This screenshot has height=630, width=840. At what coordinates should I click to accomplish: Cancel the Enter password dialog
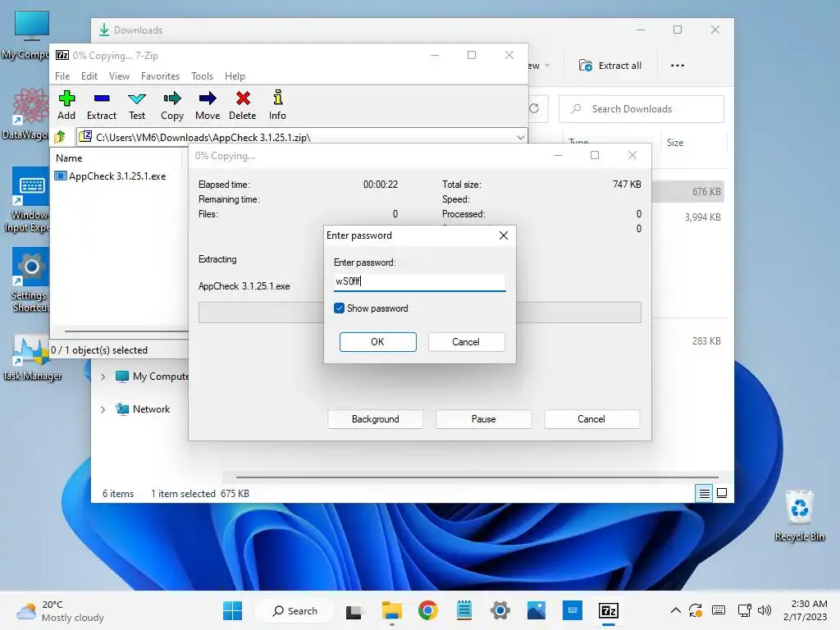click(x=466, y=342)
